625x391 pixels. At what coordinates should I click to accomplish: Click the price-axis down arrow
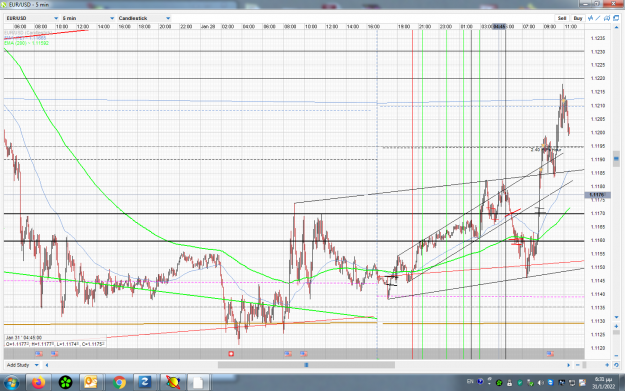[x=616, y=317]
